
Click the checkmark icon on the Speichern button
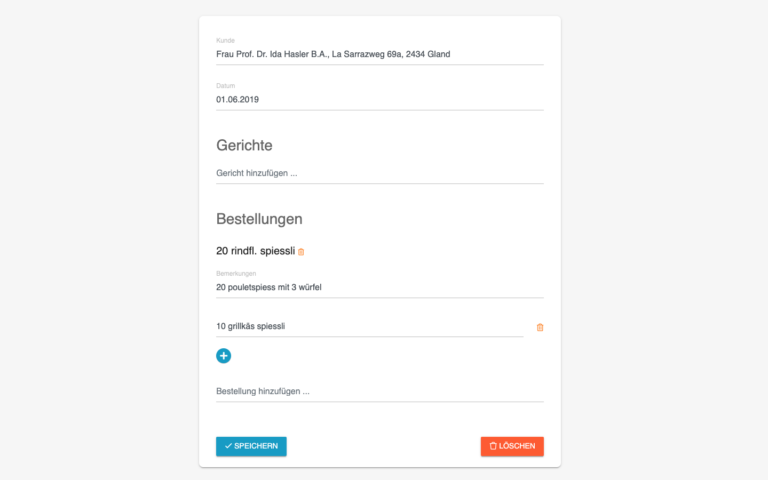tap(228, 446)
